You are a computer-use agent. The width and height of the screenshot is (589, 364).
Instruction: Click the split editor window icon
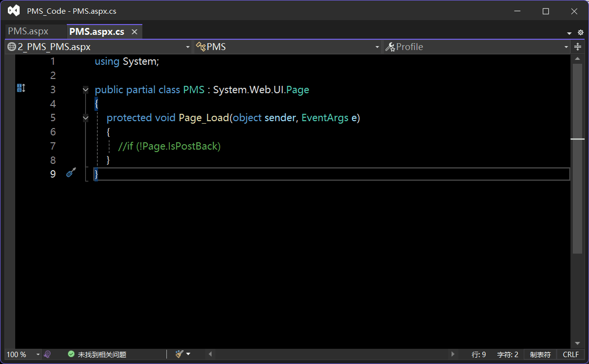click(578, 47)
